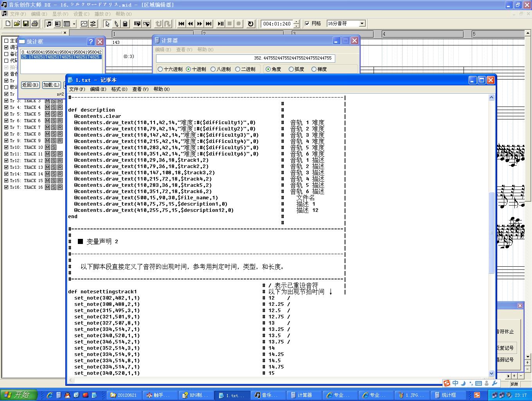The image size is (532, 401).
Task: Open the 16分音符 note-length dropdown
Action: tap(362, 23)
